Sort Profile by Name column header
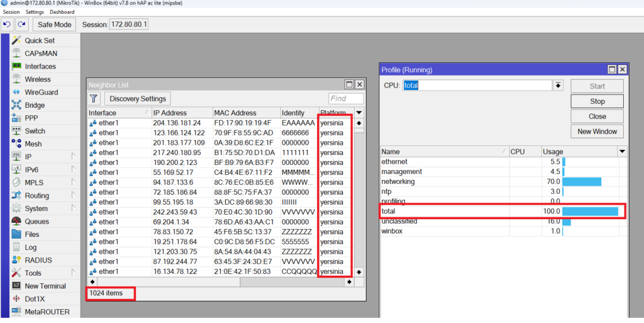Viewport: 644px width, 323px height. coord(445,152)
